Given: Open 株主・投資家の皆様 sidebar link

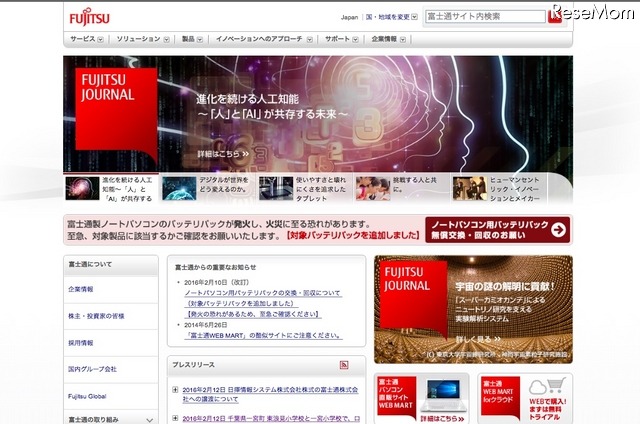Looking at the screenshot, I should click(x=96, y=316).
